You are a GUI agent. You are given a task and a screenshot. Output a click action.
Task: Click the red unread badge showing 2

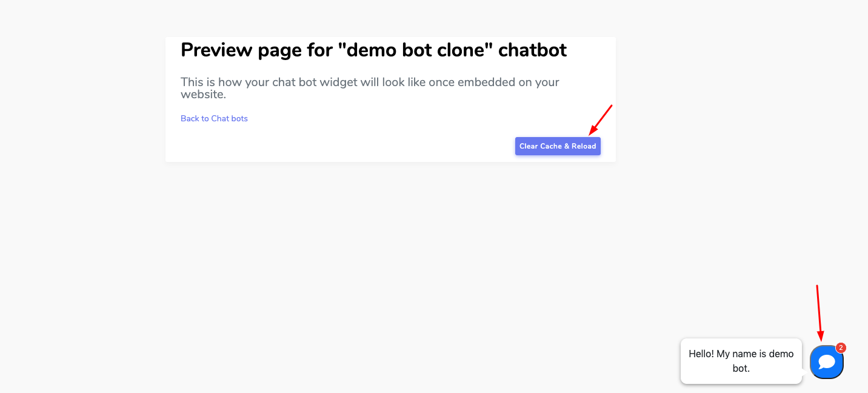[841, 348]
